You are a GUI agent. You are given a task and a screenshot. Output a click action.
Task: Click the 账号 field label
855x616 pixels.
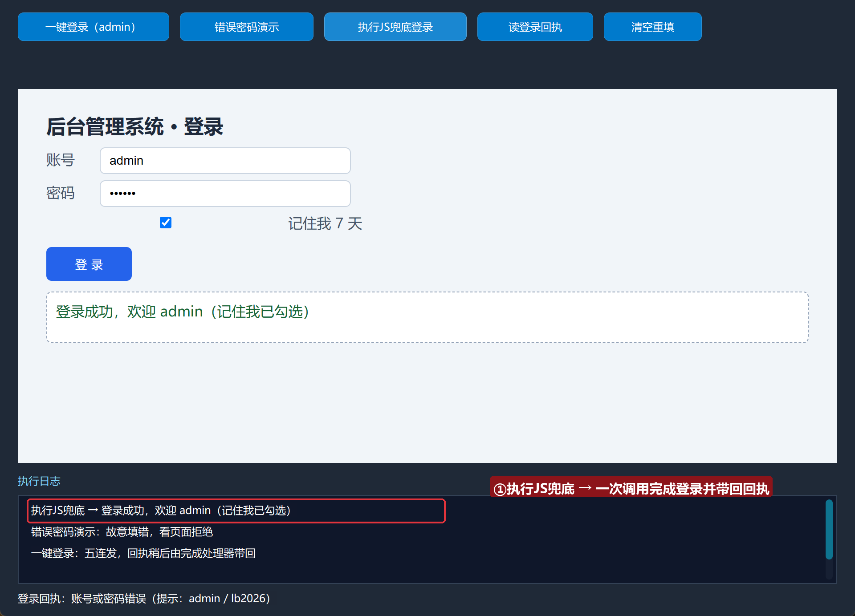point(61,160)
